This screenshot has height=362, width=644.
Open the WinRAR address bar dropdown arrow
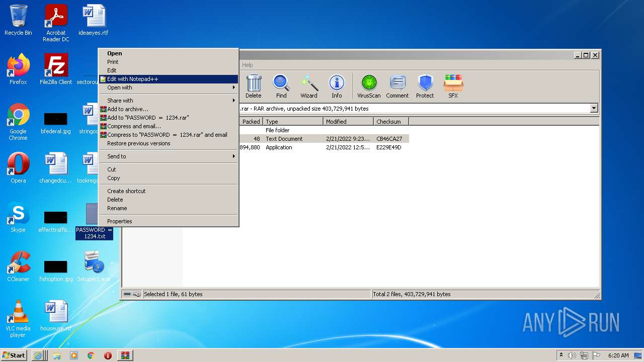(594, 108)
